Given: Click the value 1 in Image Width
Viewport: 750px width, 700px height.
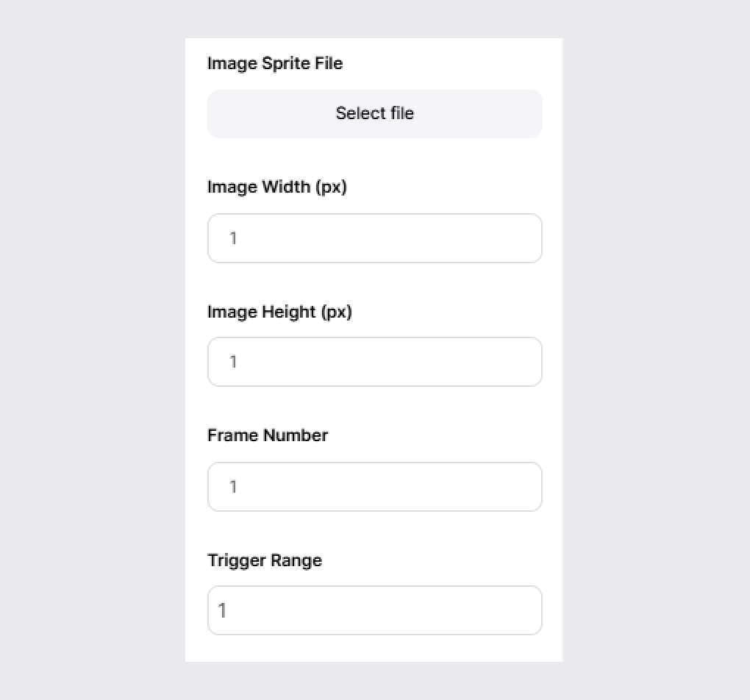Looking at the screenshot, I should pos(233,238).
